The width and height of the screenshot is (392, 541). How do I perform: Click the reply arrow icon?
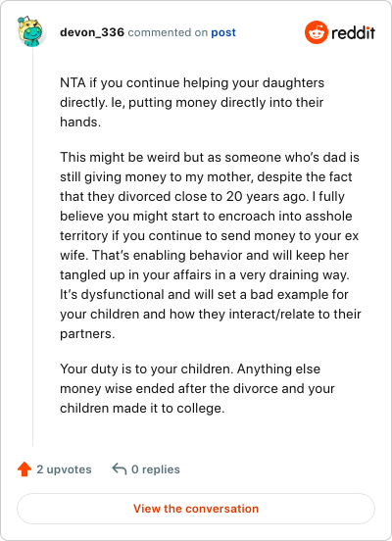click(x=120, y=468)
